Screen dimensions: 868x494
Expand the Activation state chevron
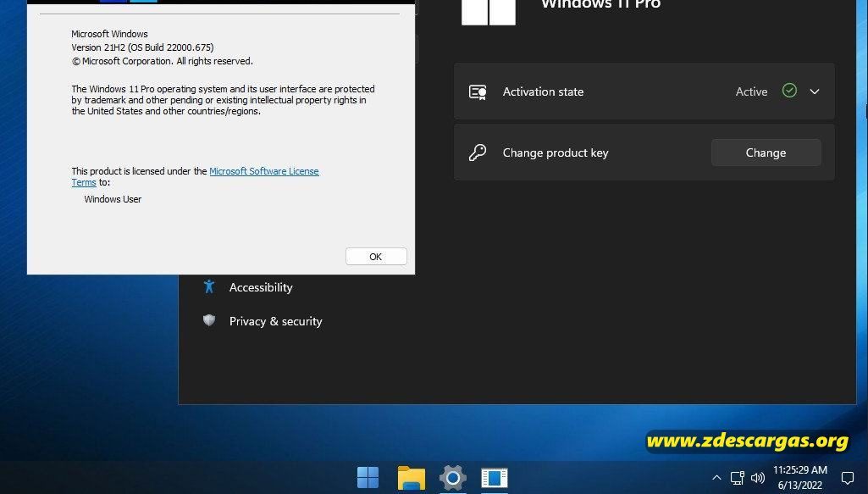[x=815, y=92]
